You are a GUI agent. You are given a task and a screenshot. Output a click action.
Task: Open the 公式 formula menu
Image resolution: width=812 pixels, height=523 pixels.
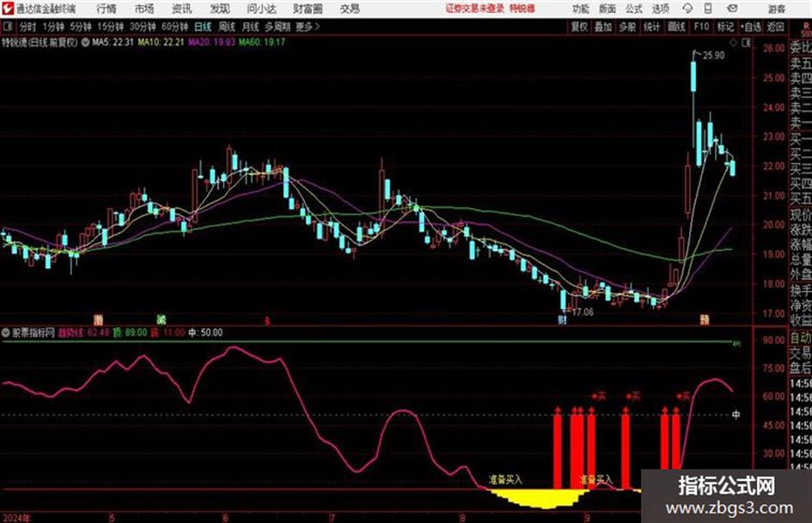[x=634, y=9]
